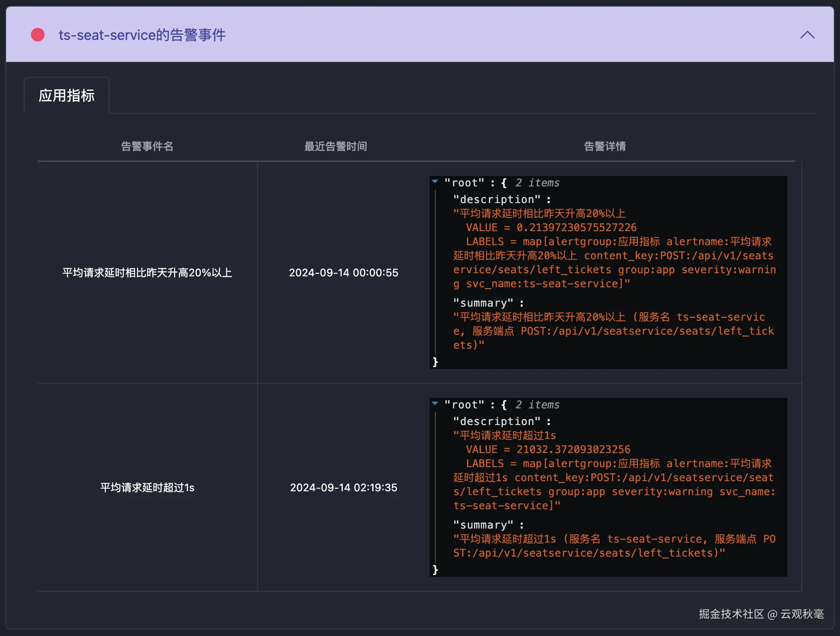Collapse the ts-seat-service alert panel chevron
The height and width of the screenshot is (636, 840).
807,35
